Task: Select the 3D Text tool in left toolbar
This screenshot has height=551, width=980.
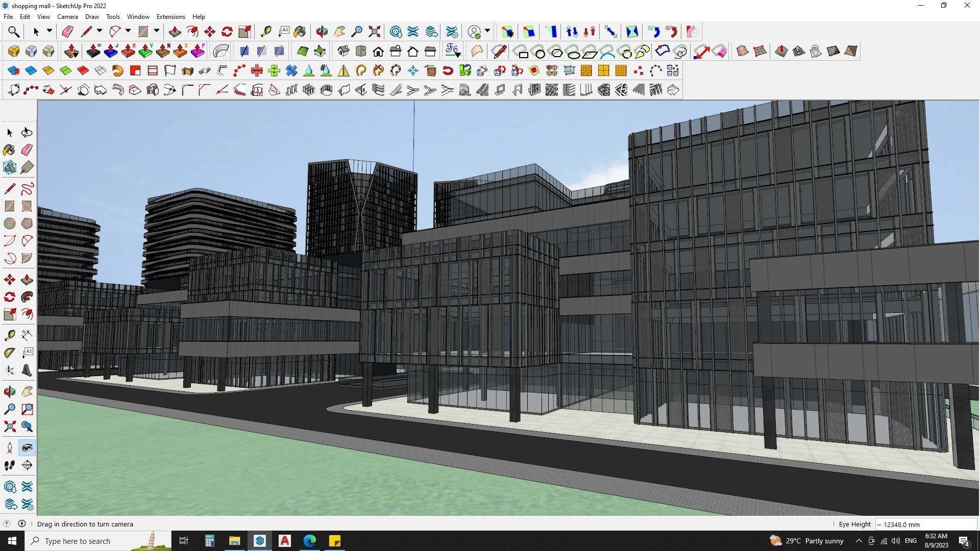Action: point(27,370)
